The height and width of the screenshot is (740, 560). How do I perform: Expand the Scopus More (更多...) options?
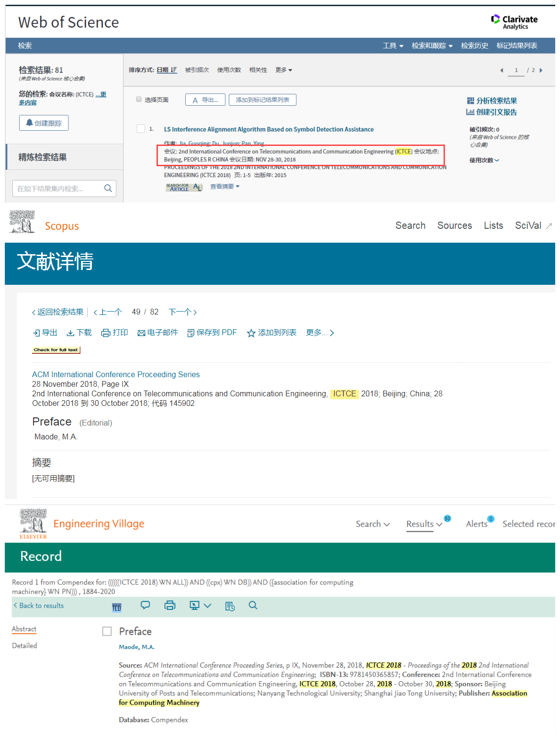tap(320, 333)
